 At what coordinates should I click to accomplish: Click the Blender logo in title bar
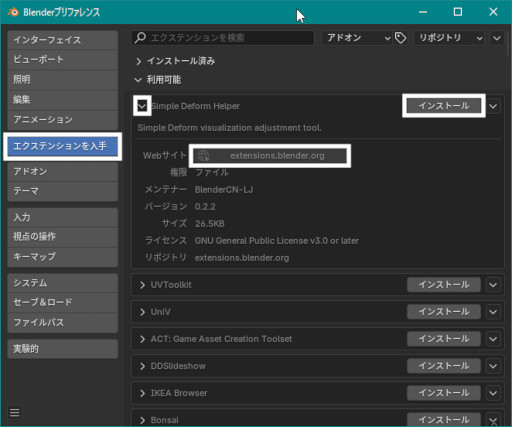(x=13, y=12)
